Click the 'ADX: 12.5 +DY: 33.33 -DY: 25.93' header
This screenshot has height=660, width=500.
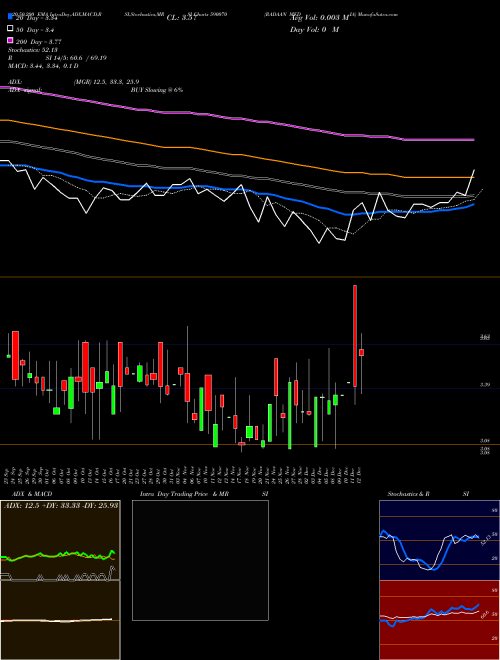click(61, 505)
